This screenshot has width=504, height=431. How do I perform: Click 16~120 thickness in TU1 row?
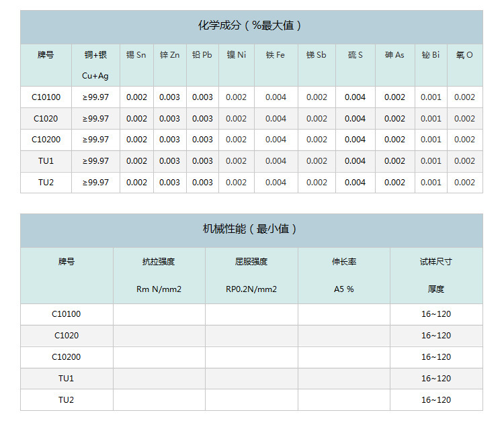coord(436,379)
